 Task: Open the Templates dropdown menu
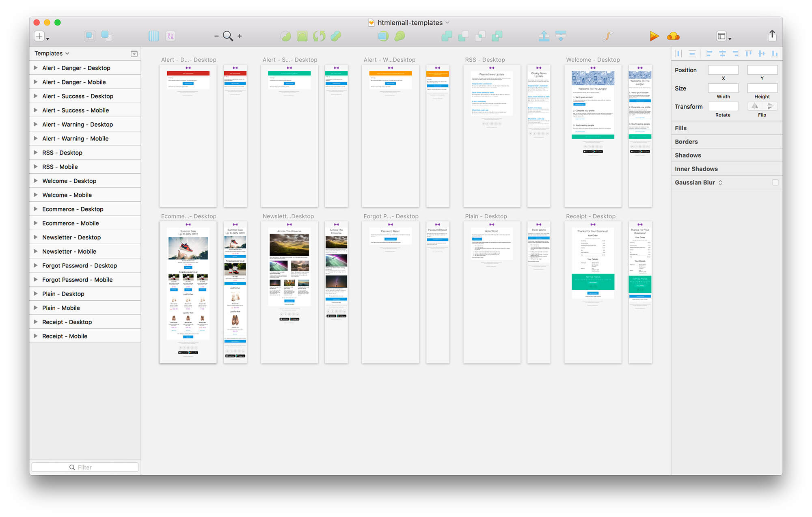pos(53,53)
